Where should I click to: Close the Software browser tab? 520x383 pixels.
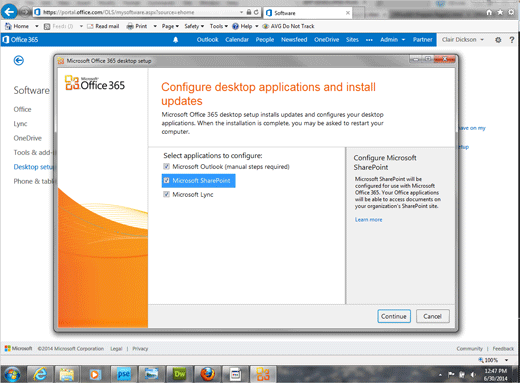point(348,13)
